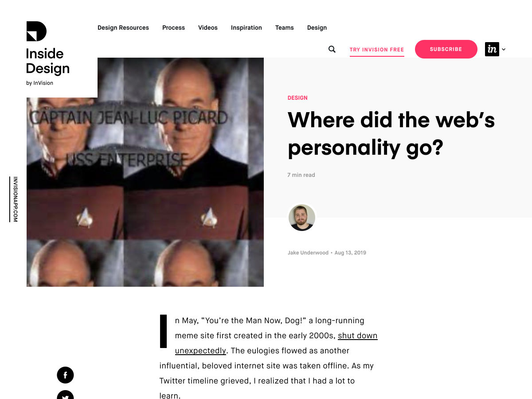Screen dimensions: 532x399
Task: Follow the Try InVision Free link
Action: point(377,50)
